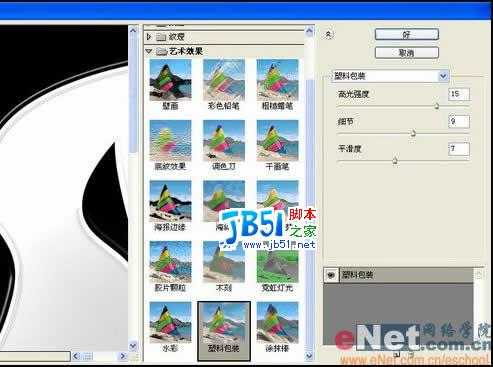Adjust the 平滑度 smoothness slider handle
493x367 pixels.
[395, 160]
